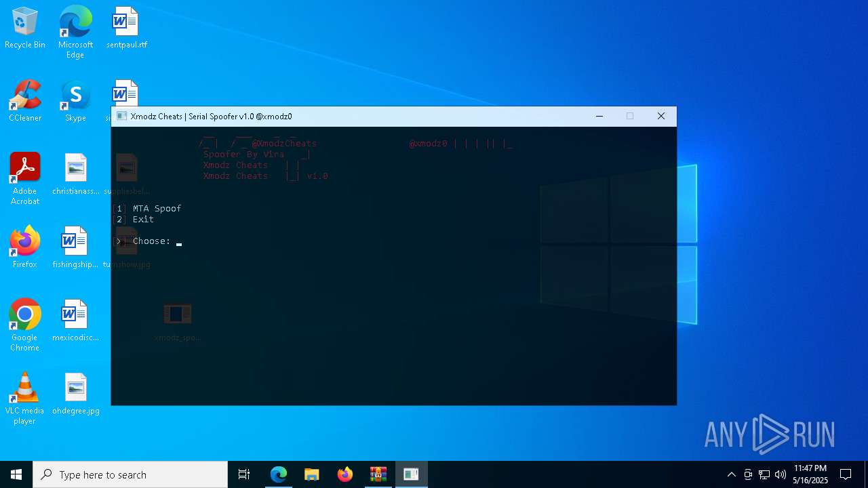The width and height of the screenshot is (868, 488).
Task: Open WinRAR from the taskbar
Action: tap(378, 474)
